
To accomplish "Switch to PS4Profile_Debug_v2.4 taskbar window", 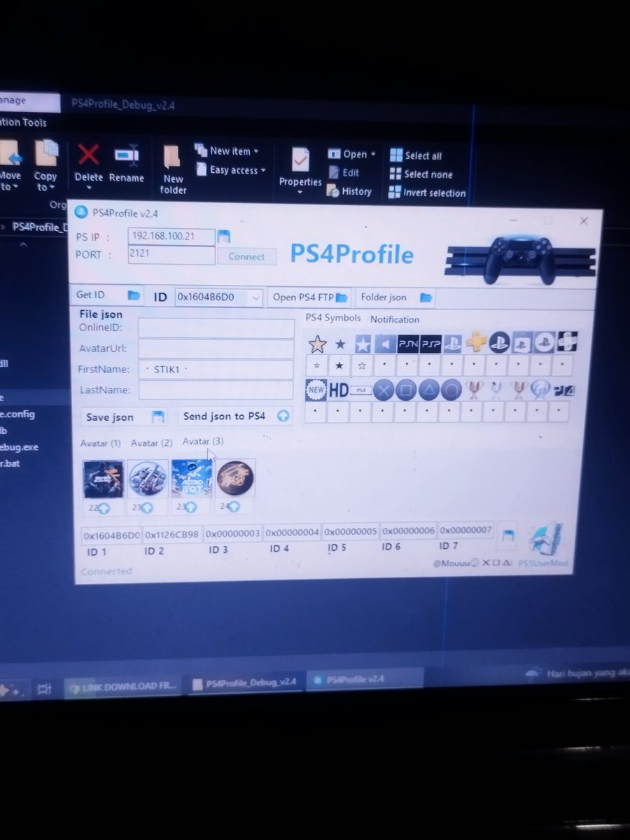I will click(244, 682).
